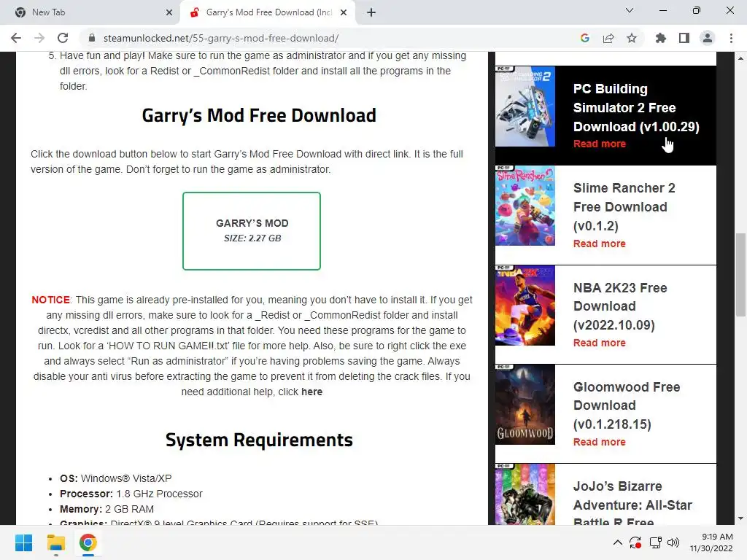Screen dimensions: 747x560
Task: Open network settings from tray icon
Action: coord(656,542)
